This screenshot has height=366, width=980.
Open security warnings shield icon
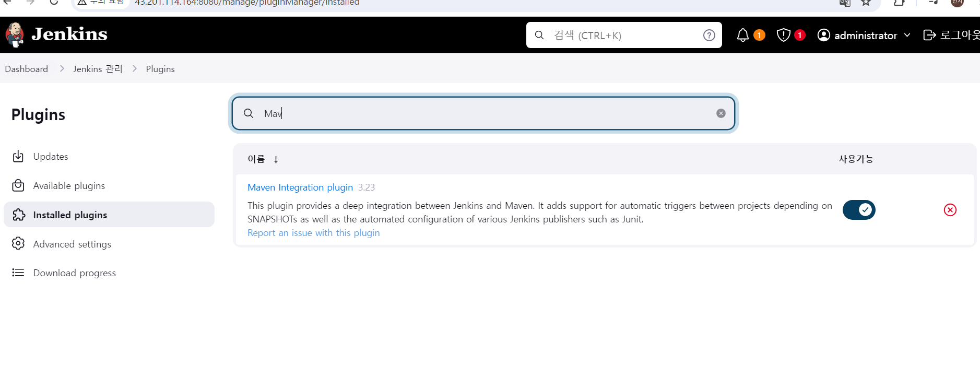coord(783,35)
